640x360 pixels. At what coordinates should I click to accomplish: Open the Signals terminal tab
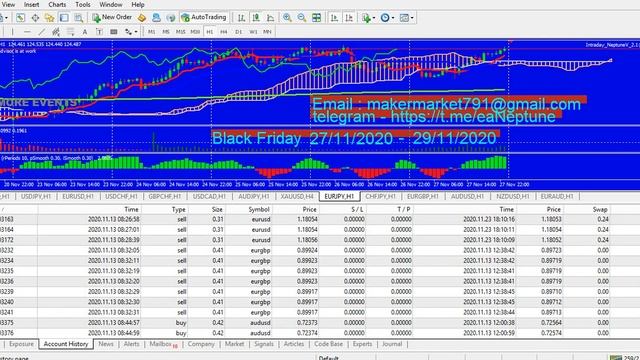click(264, 344)
